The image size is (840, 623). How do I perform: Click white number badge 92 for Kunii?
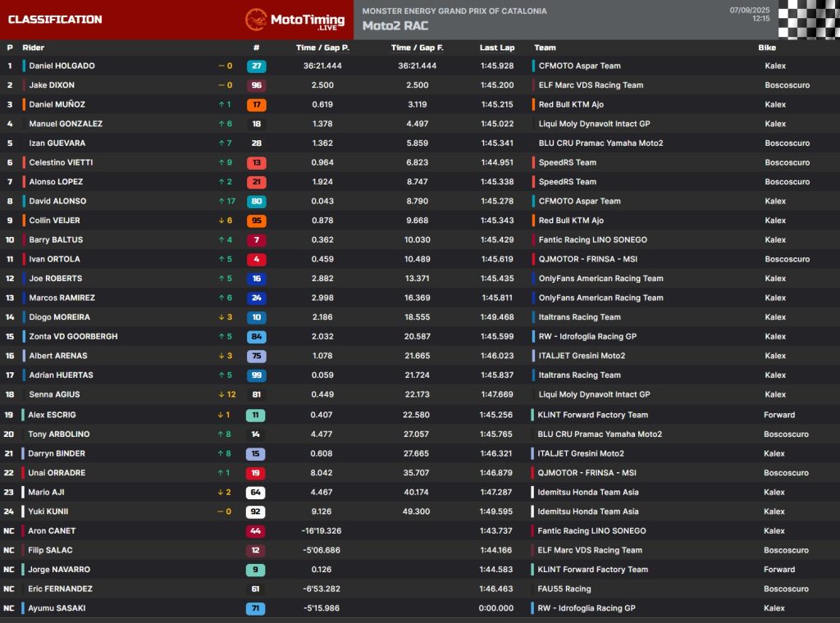[256, 512]
